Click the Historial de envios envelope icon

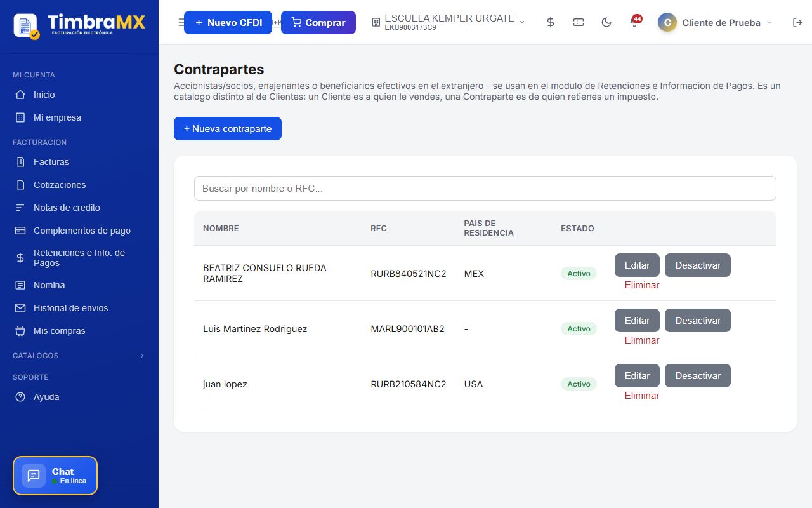click(x=20, y=308)
